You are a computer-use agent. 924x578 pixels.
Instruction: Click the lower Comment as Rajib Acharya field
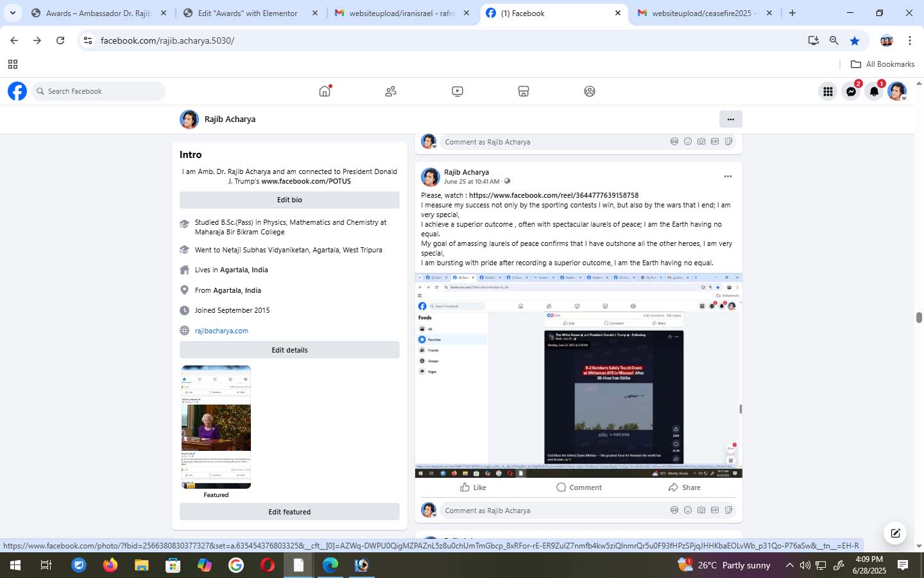(552, 511)
